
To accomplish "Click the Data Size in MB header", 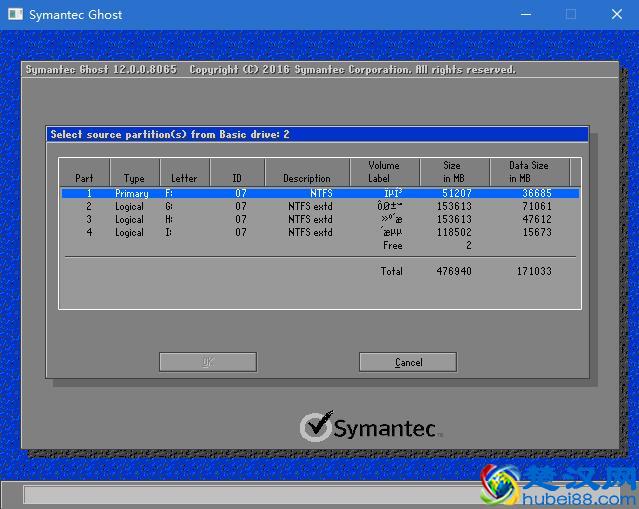I will [528, 172].
